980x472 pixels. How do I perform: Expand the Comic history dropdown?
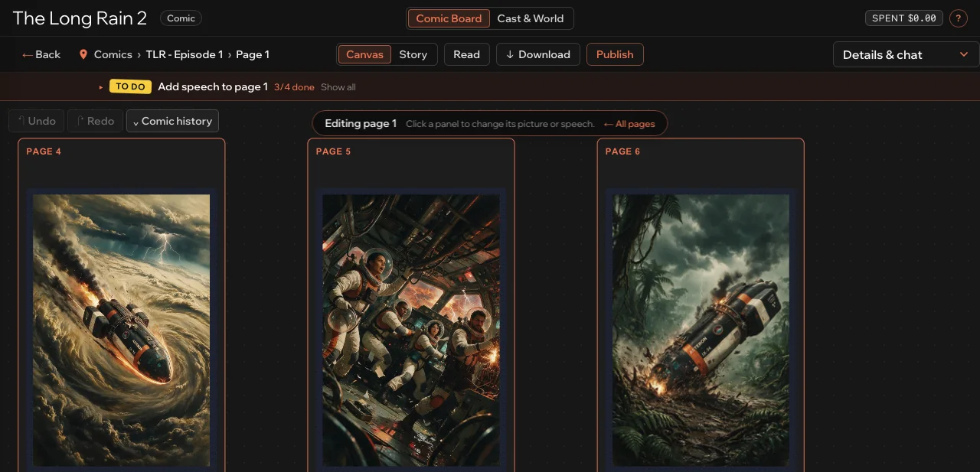coord(172,121)
